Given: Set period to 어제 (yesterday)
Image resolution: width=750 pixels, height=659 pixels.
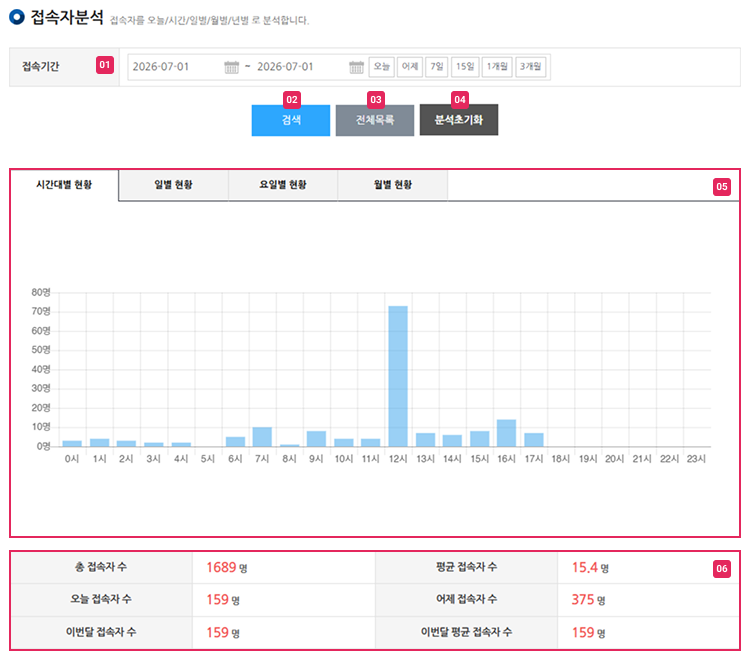Looking at the screenshot, I should click(x=410, y=66).
